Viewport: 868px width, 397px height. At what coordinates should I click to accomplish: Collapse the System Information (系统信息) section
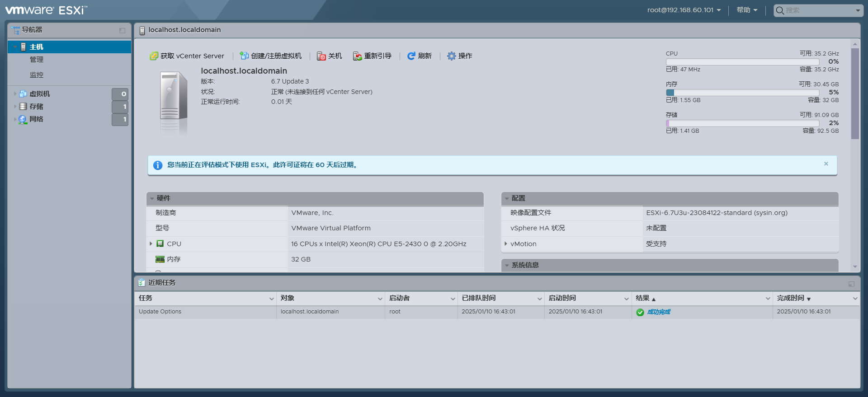[507, 265]
